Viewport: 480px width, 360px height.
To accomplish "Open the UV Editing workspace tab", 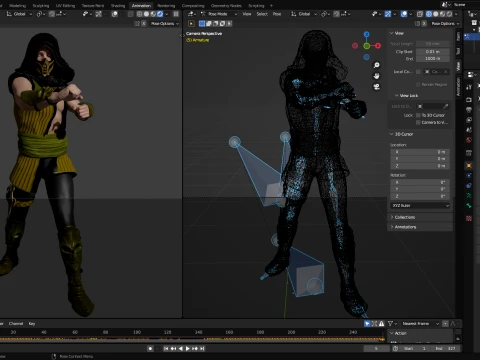I will coord(65,6).
